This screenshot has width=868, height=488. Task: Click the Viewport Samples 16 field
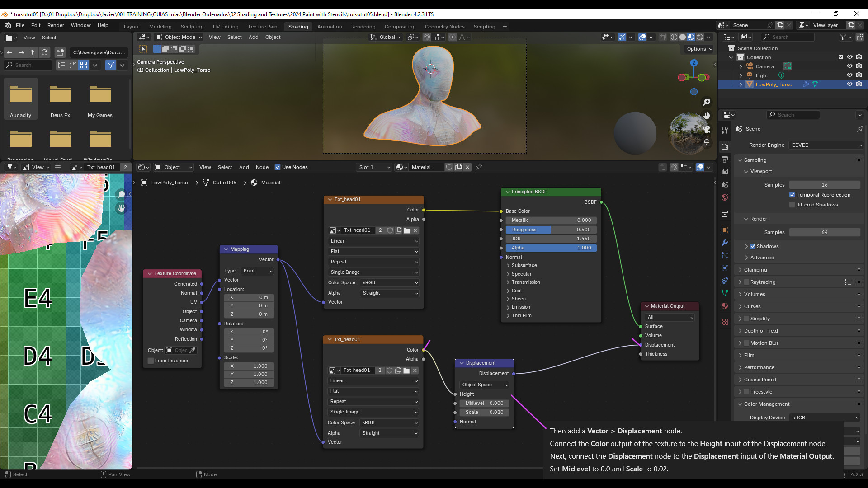[x=825, y=185]
